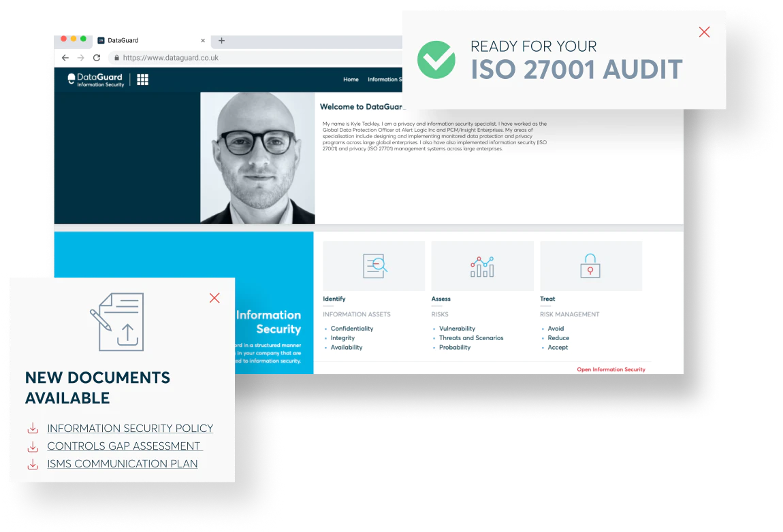Go forward with the browser forward arrow

pos(81,58)
